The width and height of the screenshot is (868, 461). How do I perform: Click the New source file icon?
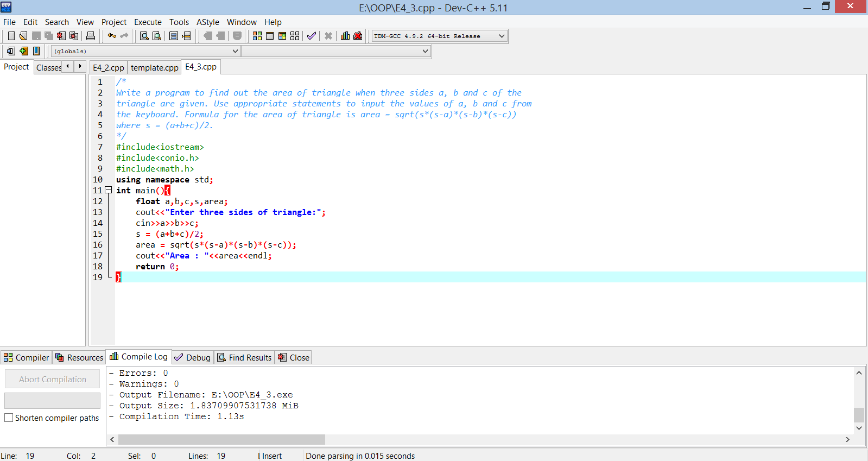coord(11,36)
